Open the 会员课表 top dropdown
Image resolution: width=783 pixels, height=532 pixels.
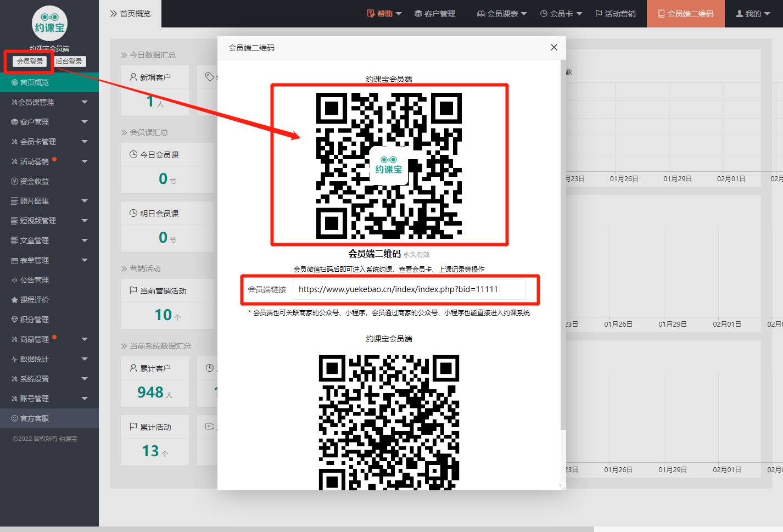click(x=502, y=14)
